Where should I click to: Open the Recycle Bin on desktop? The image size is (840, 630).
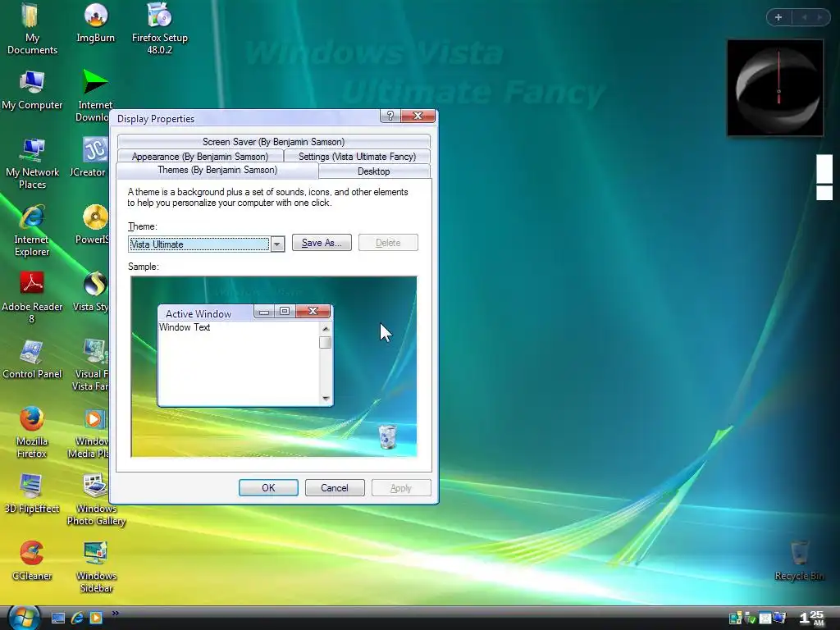799,561
